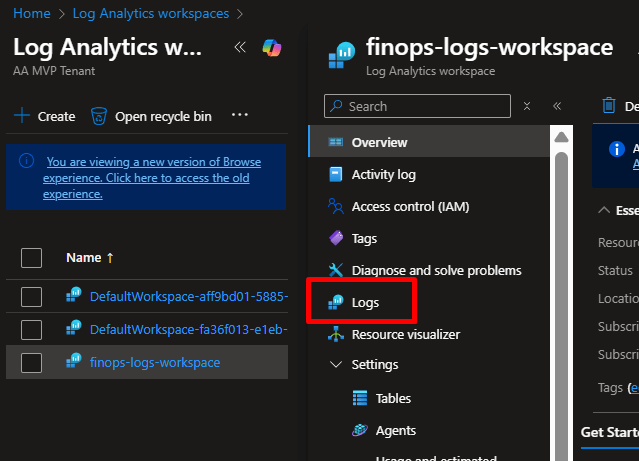
Task: Toggle the select-all checkbox beside Name
Action: coord(31,258)
